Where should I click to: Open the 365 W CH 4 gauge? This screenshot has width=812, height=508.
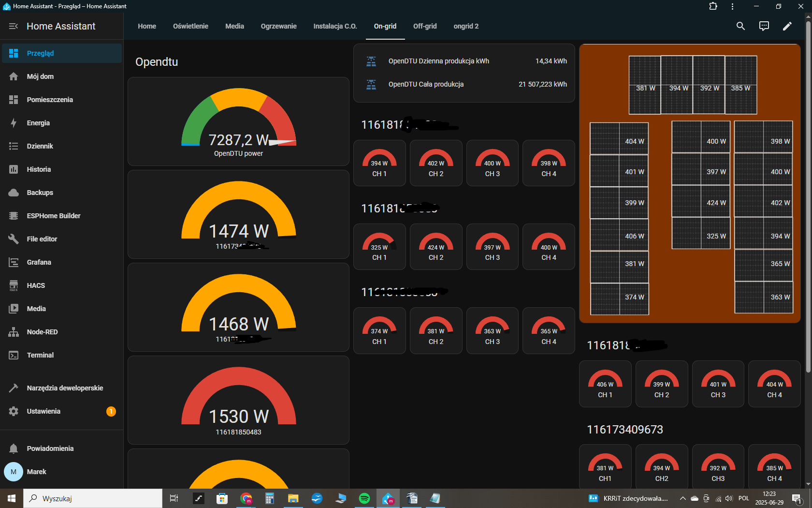coord(549,330)
